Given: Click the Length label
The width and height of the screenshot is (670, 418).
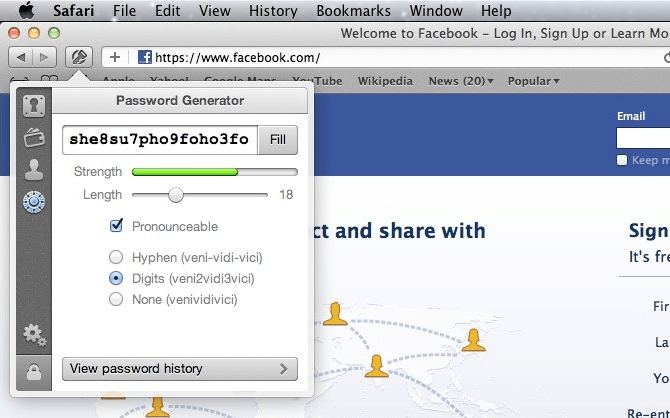Looking at the screenshot, I should (103, 195).
